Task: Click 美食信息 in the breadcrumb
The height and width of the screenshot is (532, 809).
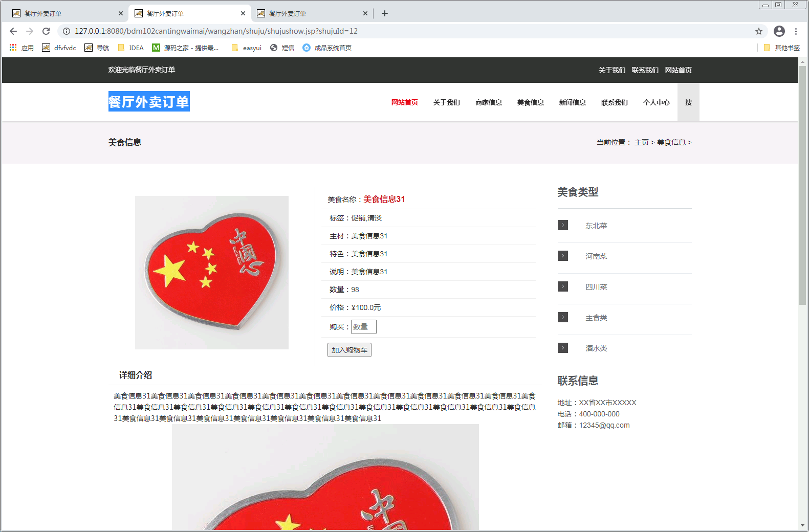Action: tap(671, 142)
